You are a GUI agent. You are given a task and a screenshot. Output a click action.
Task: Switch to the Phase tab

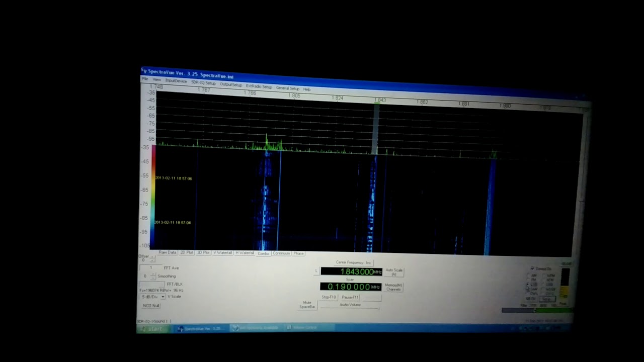298,253
